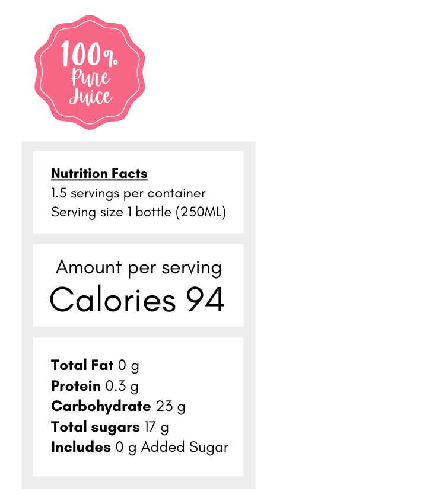
Task: Open the underlined Nutrition Facts heading
Action: [x=99, y=174]
